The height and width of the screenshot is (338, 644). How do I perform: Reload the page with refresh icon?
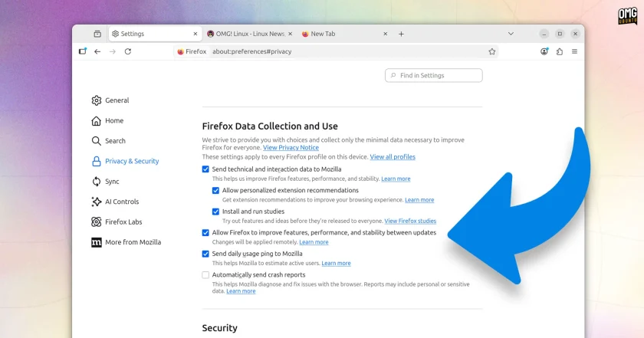coord(128,51)
